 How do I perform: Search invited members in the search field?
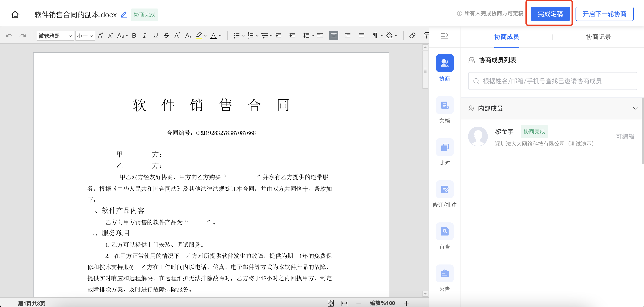552,81
